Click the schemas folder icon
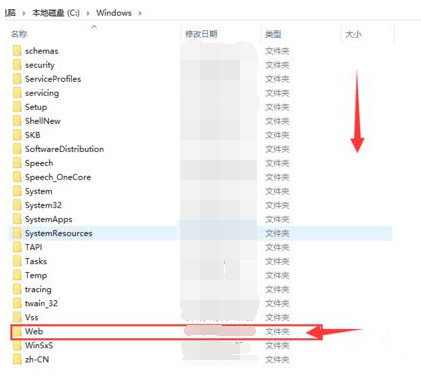The image size is (421, 379). (17, 51)
